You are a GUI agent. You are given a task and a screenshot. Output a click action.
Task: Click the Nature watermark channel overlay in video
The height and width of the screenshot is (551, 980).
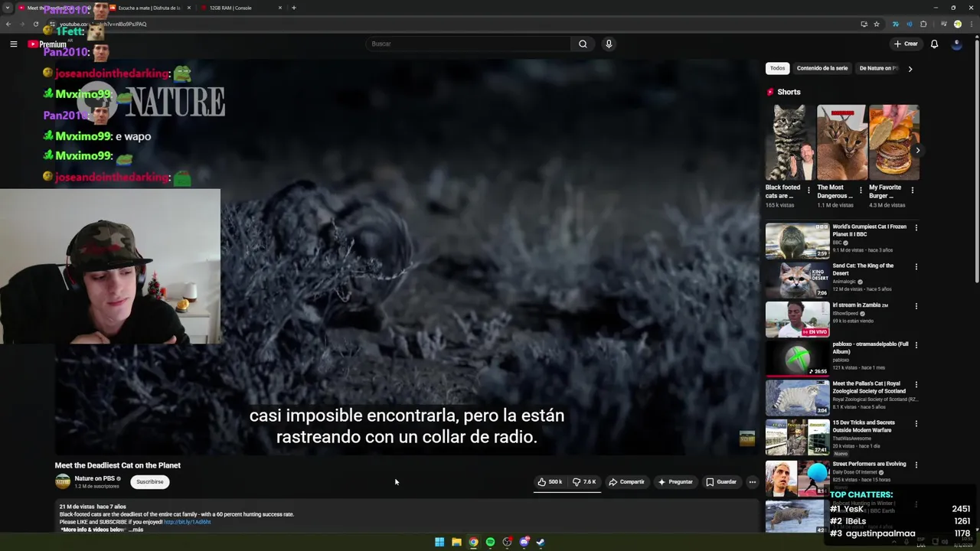(x=747, y=438)
